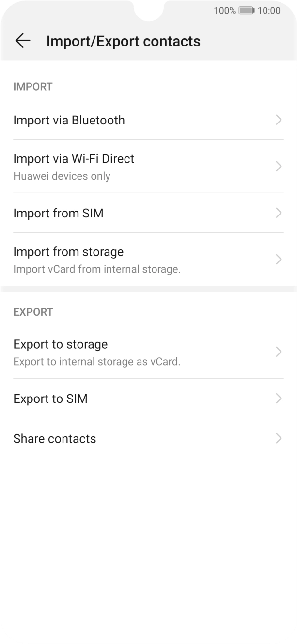Expand the Import via Bluetooth chevron
The height and width of the screenshot is (644, 297).
coord(279,120)
